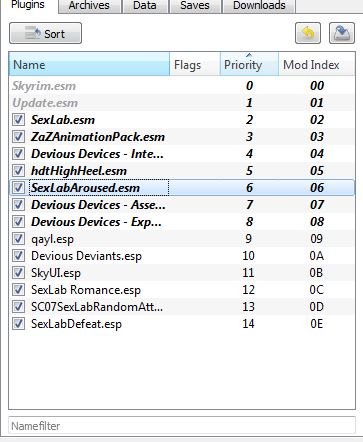Click the yellow undo restore backup icon
Viewport: 363px width, 442px height.
(308, 33)
